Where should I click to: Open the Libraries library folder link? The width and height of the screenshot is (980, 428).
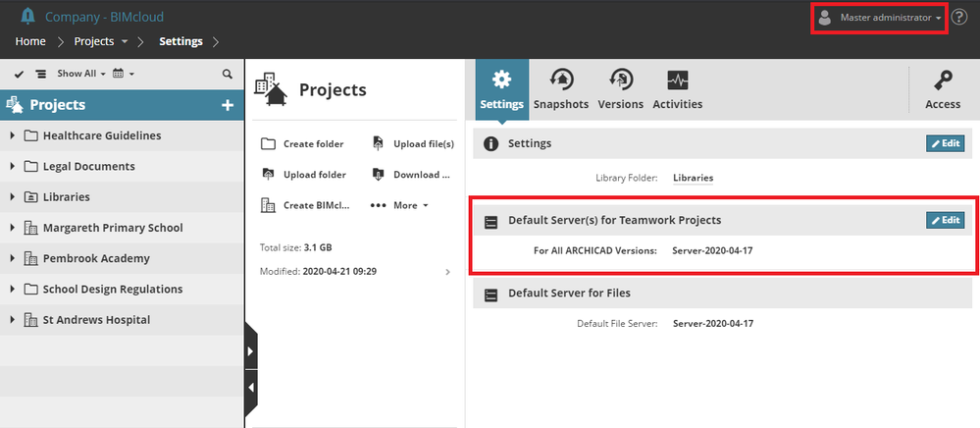(693, 178)
